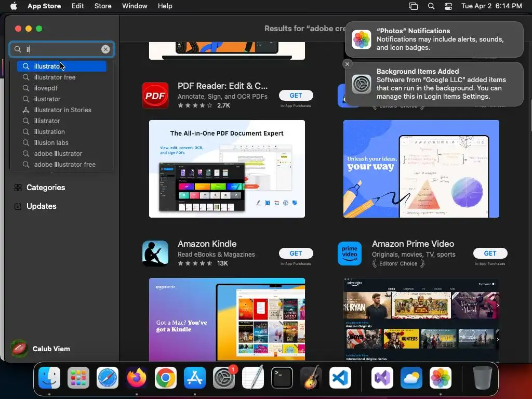Open Visual Studio Code from the Dock
The width and height of the screenshot is (532, 399).
tap(340, 378)
